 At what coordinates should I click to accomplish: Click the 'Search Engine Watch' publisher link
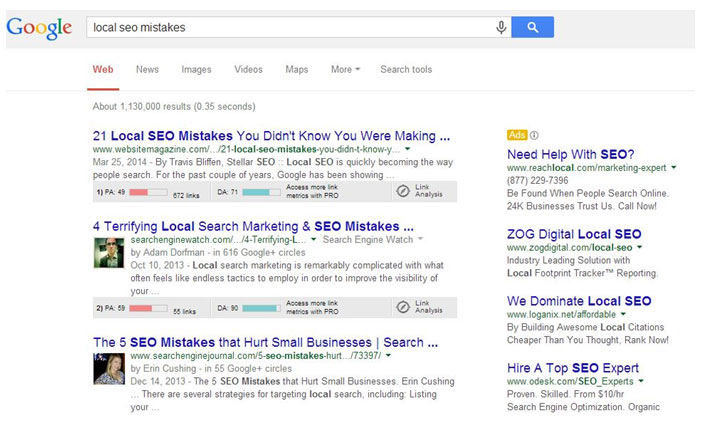(368, 240)
